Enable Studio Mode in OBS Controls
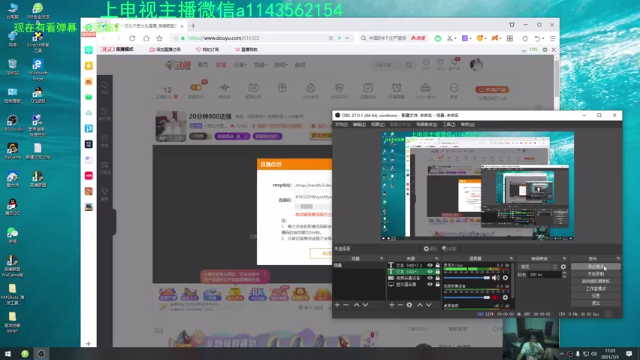This screenshot has width=640, height=360. pos(596,289)
